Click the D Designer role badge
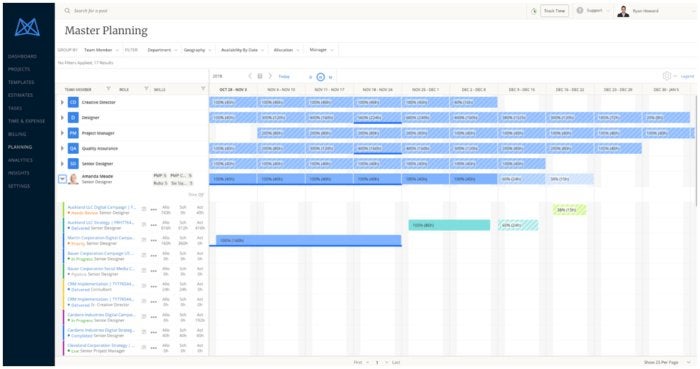Viewport: 700px width, 369px height. [73, 117]
